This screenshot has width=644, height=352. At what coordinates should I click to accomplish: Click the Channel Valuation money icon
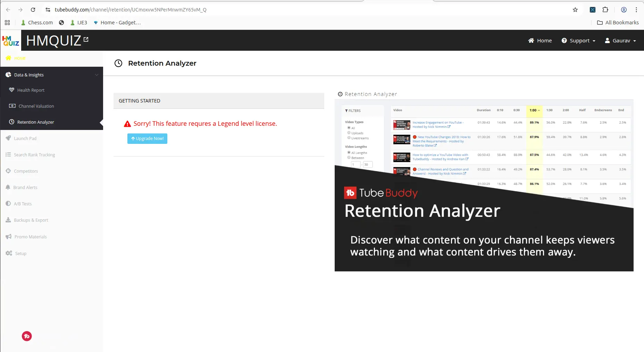pyautogui.click(x=12, y=106)
